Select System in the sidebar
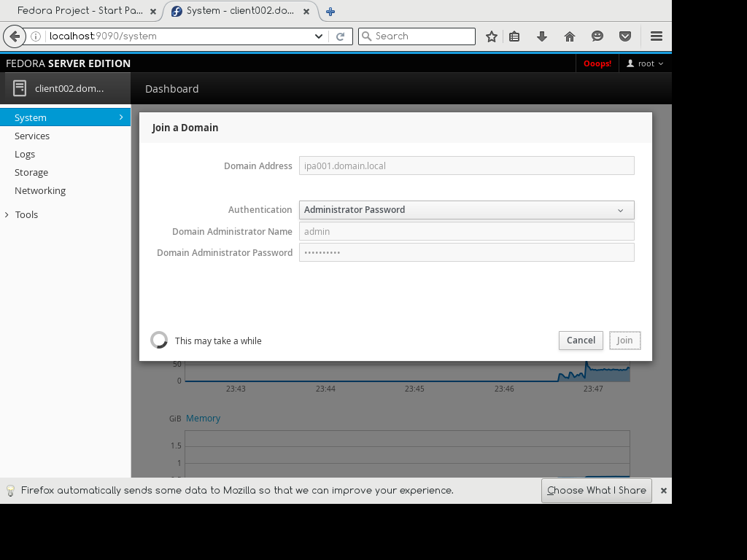The width and height of the screenshot is (747, 560). pyautogui.click(x=65, y=117)
